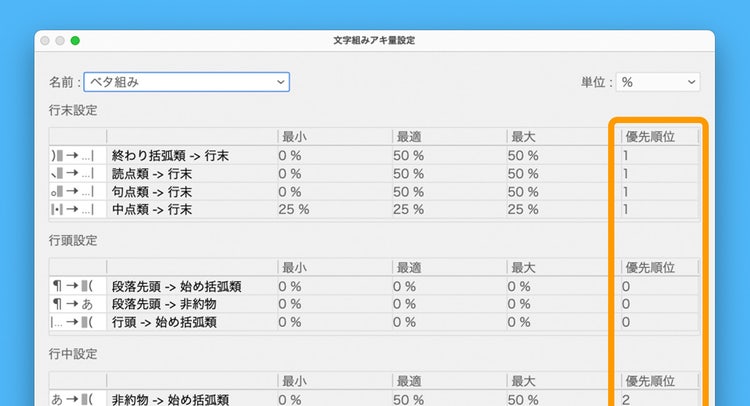Click the green zoom window button
The width and height of the screenshot is (750, 406).
pyautogui.click(x=75, y=41)
